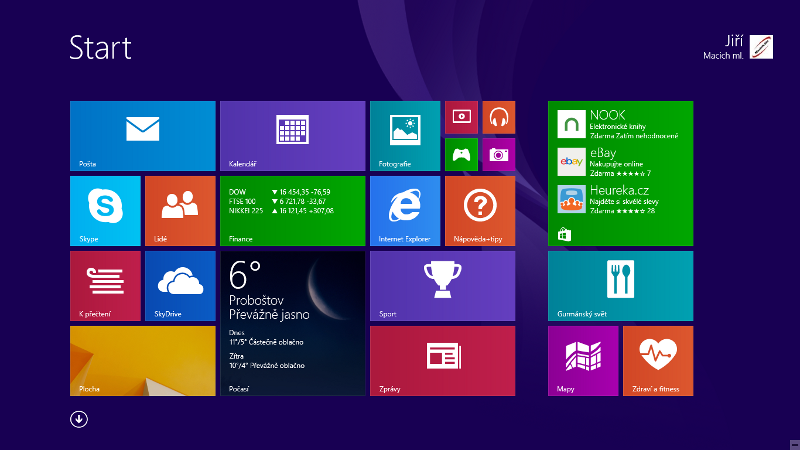Open the Fotografie photos tile
The height and width of the screenshot is (450, 800).
[404, 135]
